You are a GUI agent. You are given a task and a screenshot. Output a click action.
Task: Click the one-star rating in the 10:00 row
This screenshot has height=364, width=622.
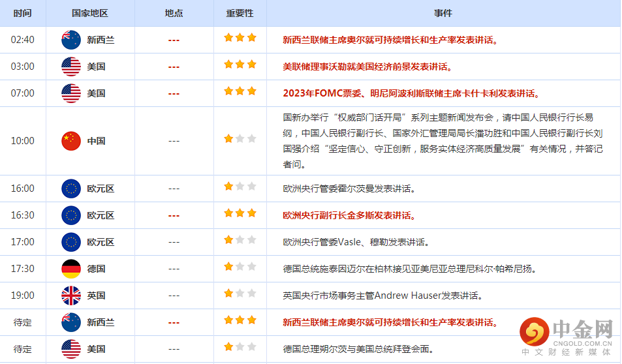point(240,139)
